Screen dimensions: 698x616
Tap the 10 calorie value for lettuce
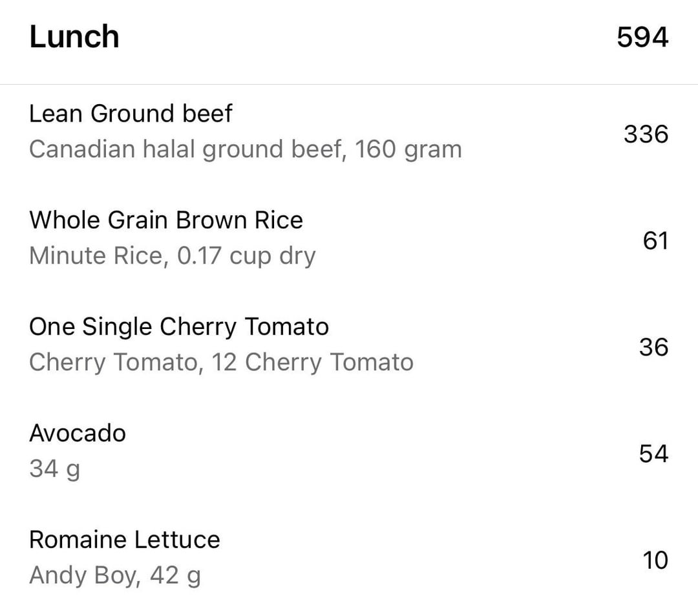pyautogui.click(x=655, y=560)
